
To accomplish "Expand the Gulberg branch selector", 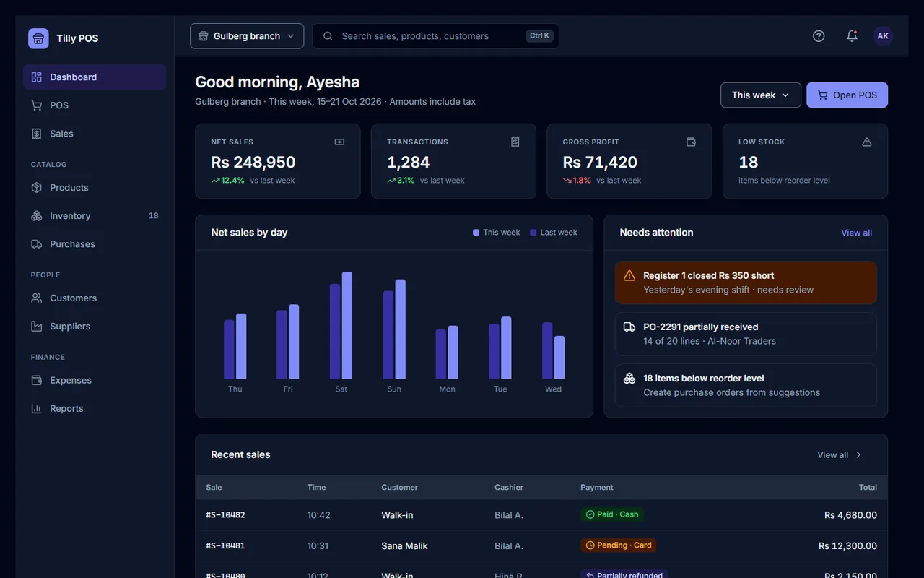I will tap(247, 36).
